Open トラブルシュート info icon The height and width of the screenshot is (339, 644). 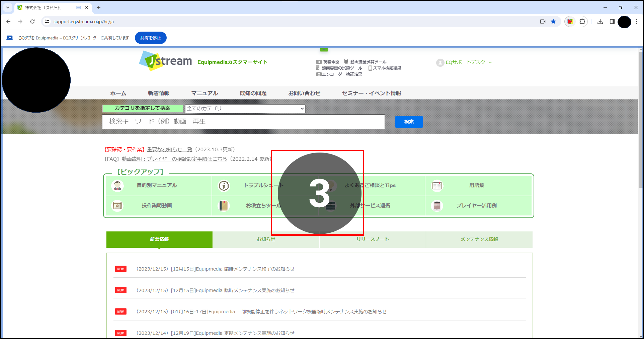tap(224, 186)
